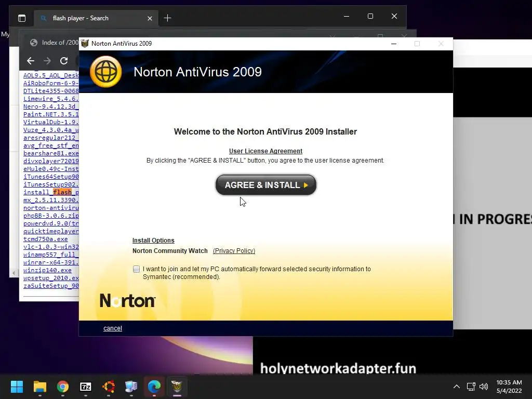Open the Nero-9.4.12.3d link
Viewport: 532px width, 399px height.
pyautogui.click(x=51, y=107)
